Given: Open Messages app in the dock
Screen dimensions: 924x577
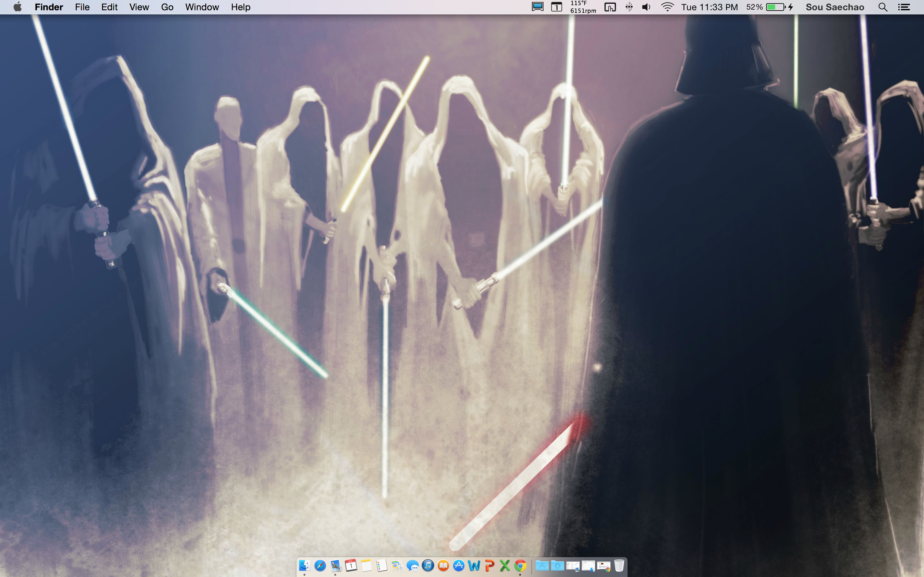Looking at the screenshot, I should [412, 565].
